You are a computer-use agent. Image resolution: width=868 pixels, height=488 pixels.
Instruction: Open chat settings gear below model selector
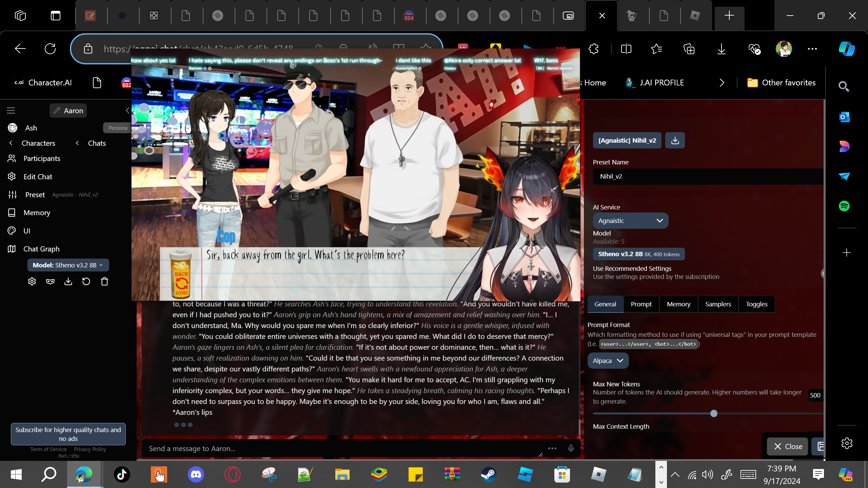coord(32,282)
